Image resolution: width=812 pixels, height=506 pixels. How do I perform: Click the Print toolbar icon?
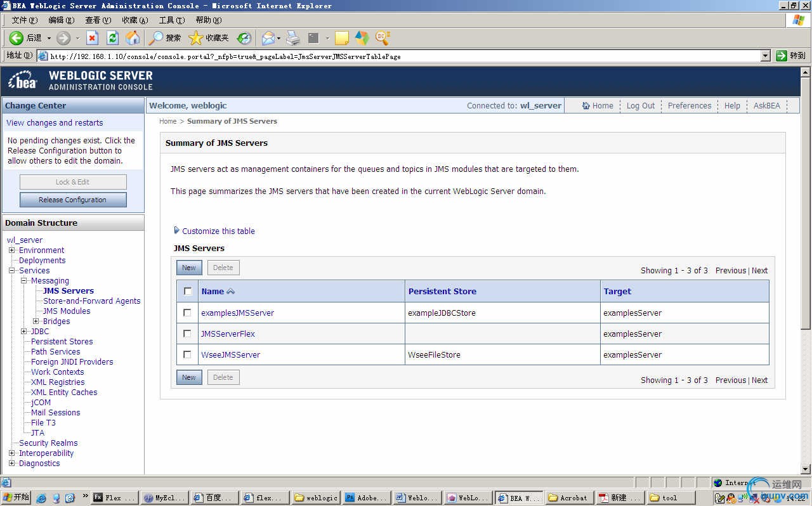(x=292, y=38)
